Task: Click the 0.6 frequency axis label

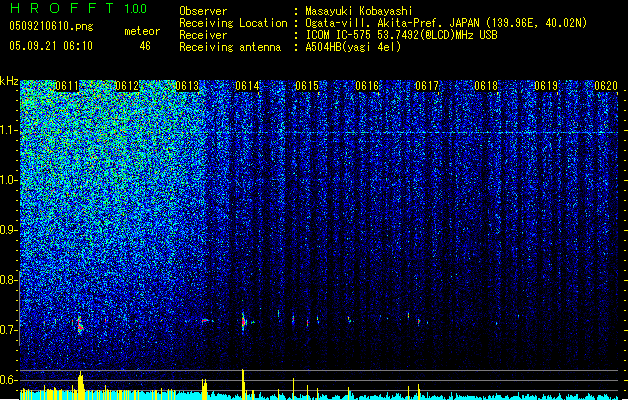Action: pyautogui.click(x=9, y=380)
